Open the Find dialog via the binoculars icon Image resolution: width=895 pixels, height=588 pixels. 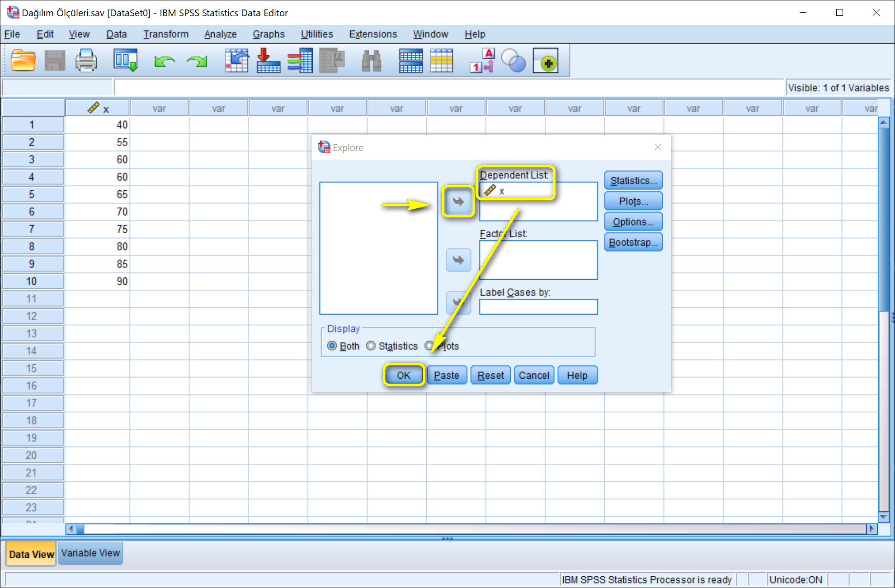pos(371,60)
